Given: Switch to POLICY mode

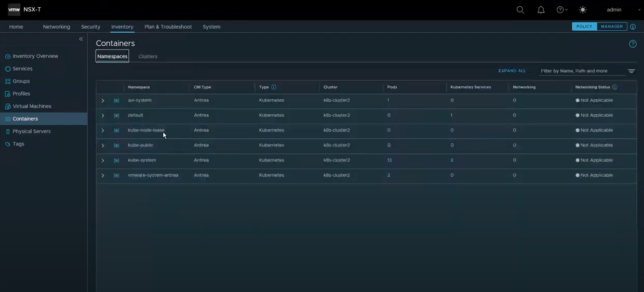Looking at the screenshot, I should (584, 26).
